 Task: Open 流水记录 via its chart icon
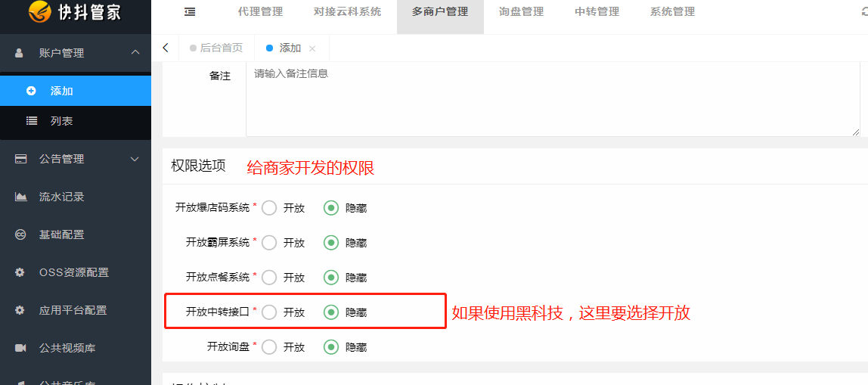coord(20,197)
